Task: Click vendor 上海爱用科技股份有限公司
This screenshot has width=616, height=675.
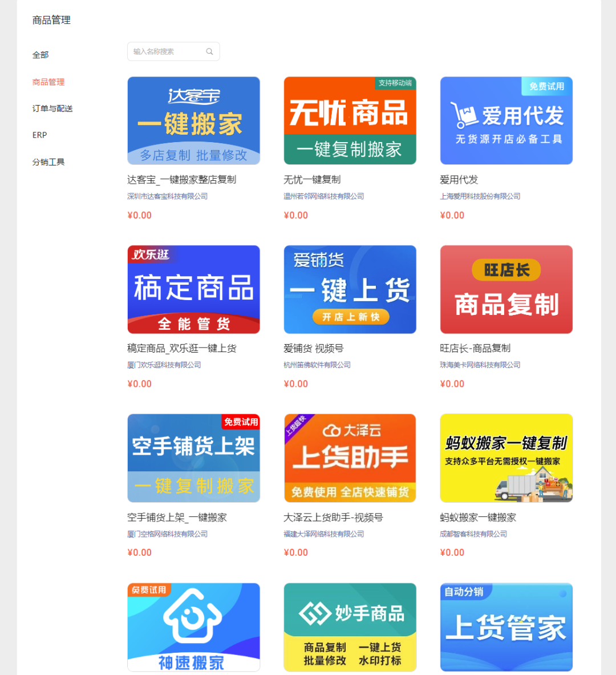Action: tap(480, 196)
